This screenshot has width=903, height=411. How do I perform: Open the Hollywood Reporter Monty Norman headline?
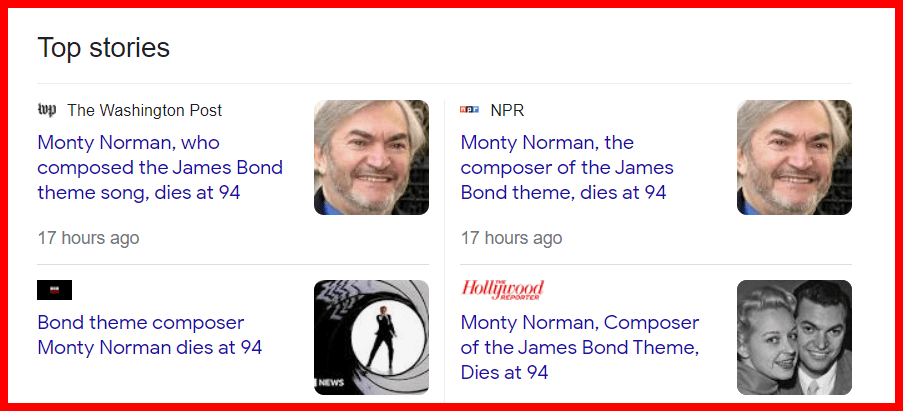[x=580, y=347]
